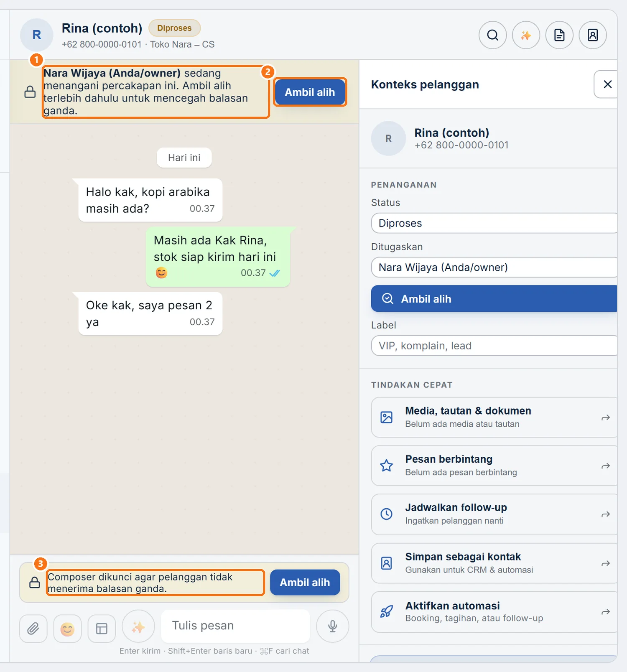This screenshot has height=672, width=627.
Task: Click the rocket icon of Aktifkan automasi
Action: (387, 612)
